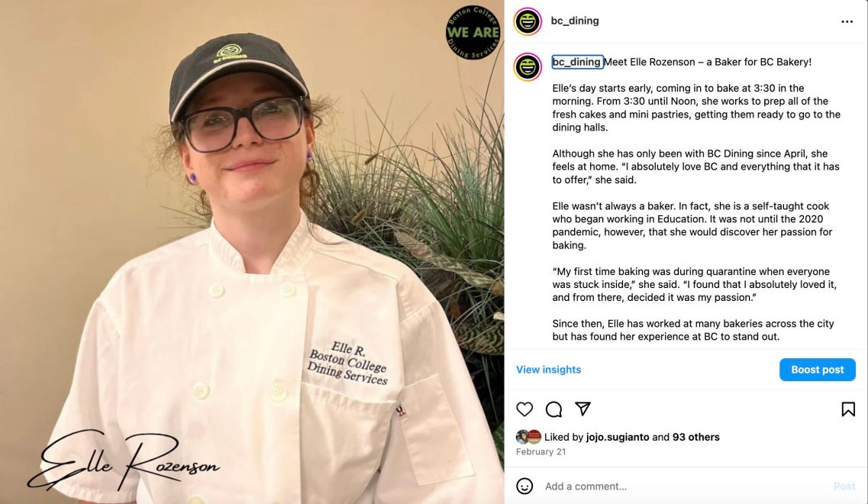Click the Boost post button
868x504 pixels.
point(817,370)
